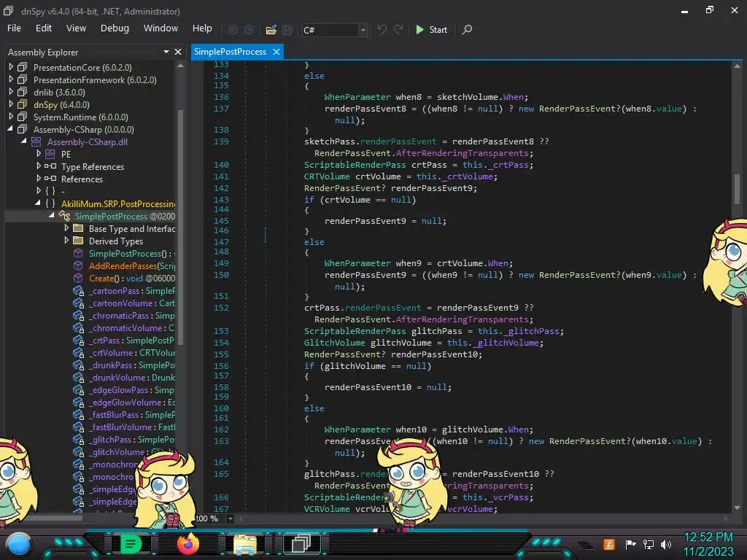Close the Assembly Explorer panel
747x560 pixels.
[x=178, y=52]
